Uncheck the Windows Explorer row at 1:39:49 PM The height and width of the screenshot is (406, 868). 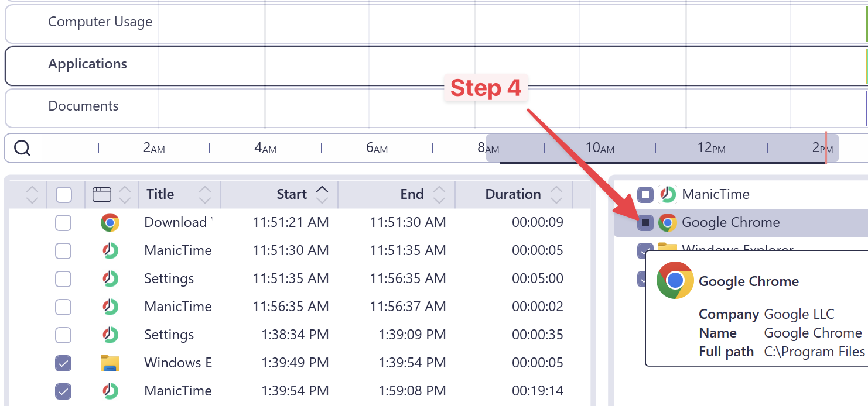pyautogui.click(x=63, y=363)
